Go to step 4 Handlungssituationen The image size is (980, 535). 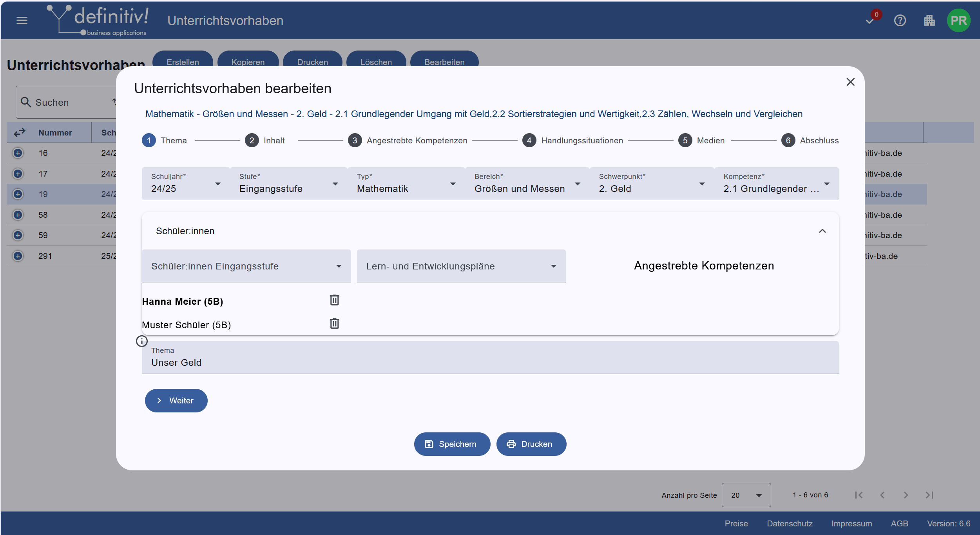572,140
